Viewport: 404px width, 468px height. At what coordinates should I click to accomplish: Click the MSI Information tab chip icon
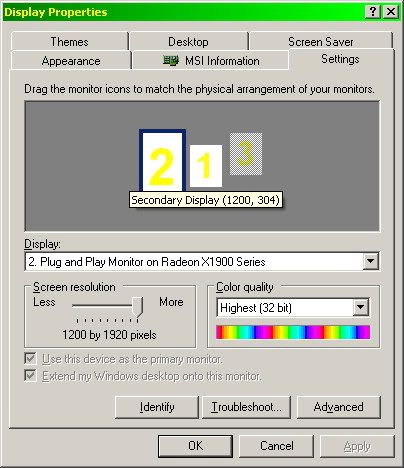(171, 60)
